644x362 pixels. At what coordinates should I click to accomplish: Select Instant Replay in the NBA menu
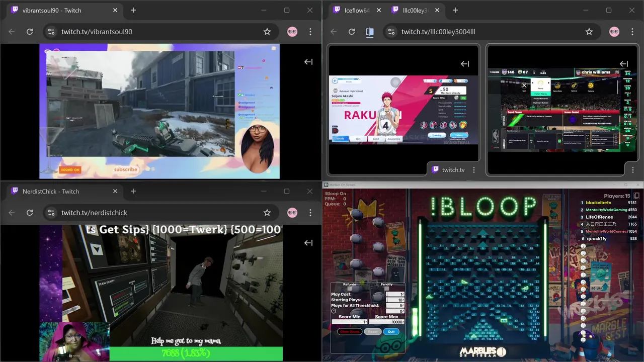(x=541, y=94)
